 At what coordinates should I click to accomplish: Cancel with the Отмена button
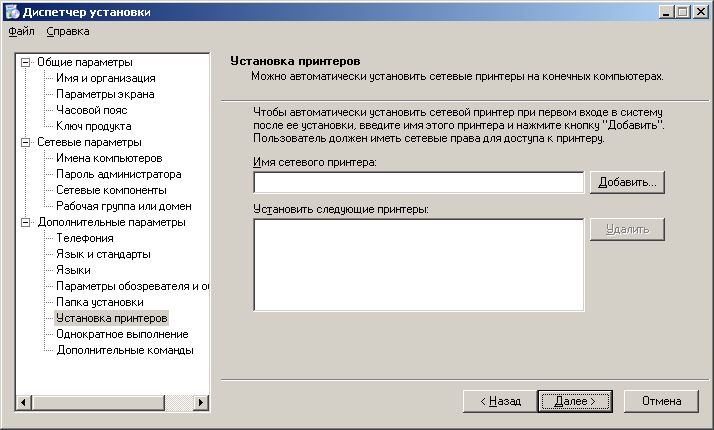[x=661, y=401]
